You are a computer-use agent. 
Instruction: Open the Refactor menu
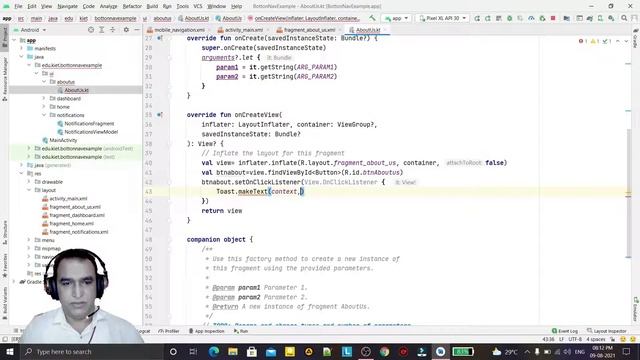(132, 6)
